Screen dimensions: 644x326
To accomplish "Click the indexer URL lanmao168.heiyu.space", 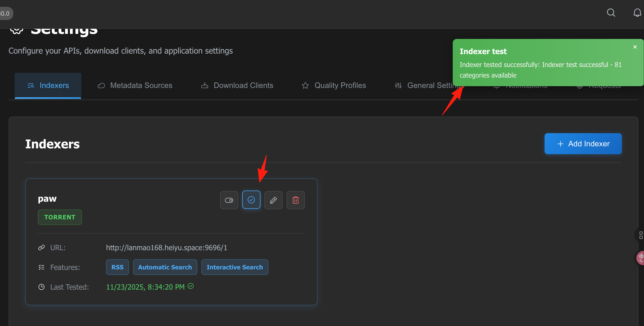I will (167, 248).
